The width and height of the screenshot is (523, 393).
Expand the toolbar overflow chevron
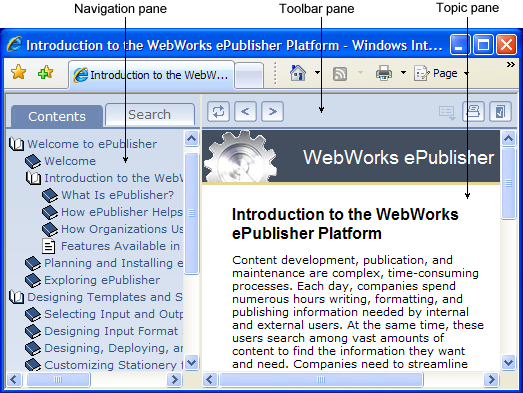pos(511,64)
